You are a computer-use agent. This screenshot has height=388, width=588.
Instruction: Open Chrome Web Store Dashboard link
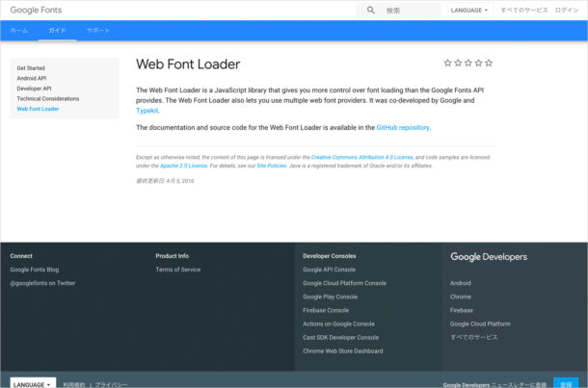point(343,351)
